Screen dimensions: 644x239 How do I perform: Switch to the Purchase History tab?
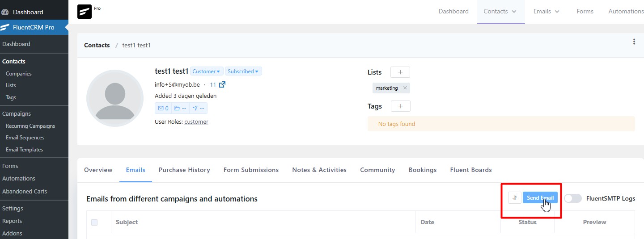[184, 170]
